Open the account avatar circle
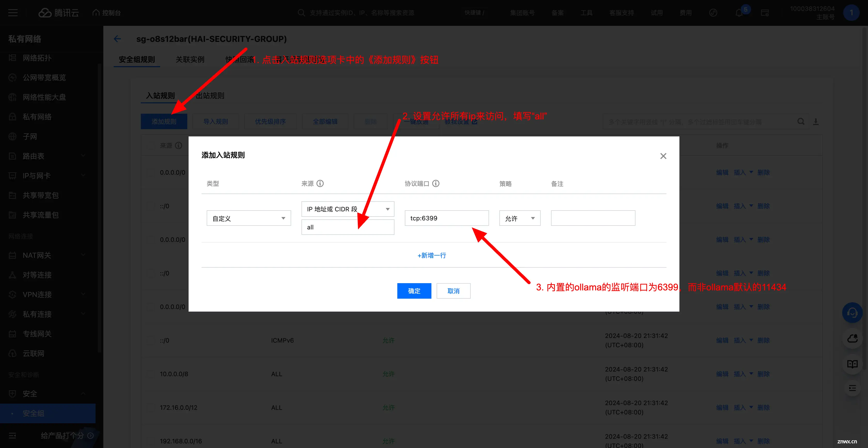 click(851, 13)
